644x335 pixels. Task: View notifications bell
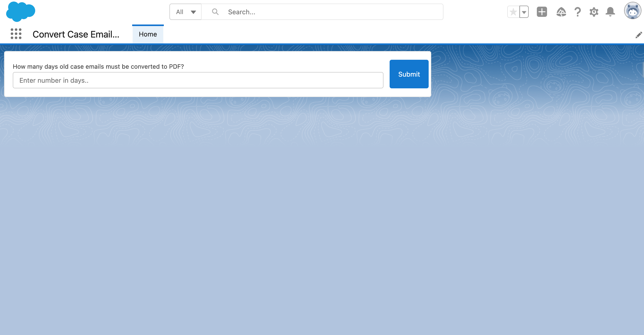[610, 12]
